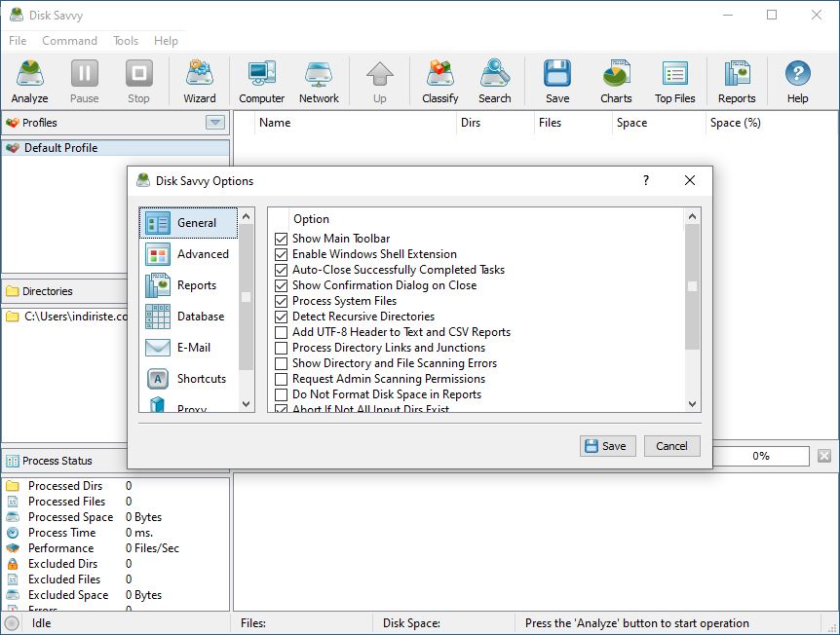Uncheck Auto-Close Successfully Completed Tasks
Image resolution: width=840 pixels, height=635 pixels.
tap(281, 270)
